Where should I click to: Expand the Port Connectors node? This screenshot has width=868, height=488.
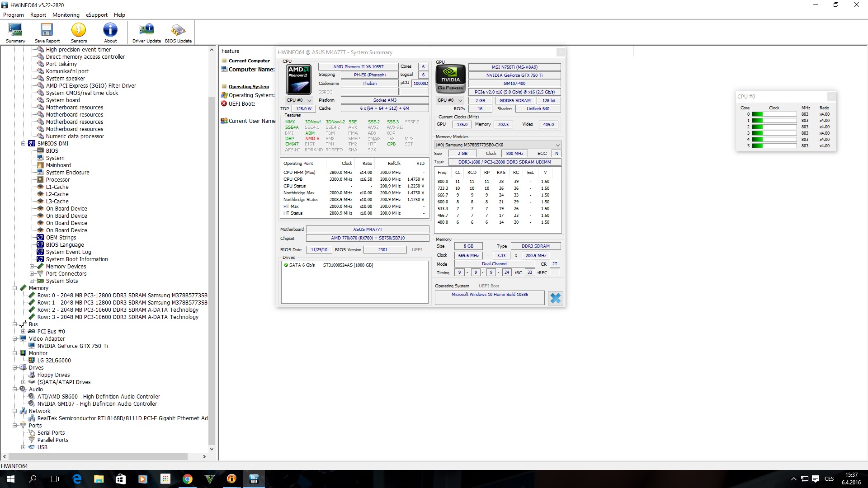tap(32, 274)
